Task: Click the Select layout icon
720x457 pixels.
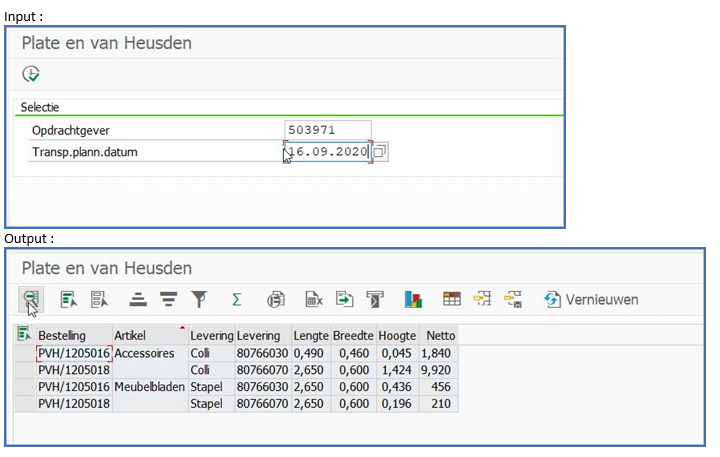Action: coord(483,299)
